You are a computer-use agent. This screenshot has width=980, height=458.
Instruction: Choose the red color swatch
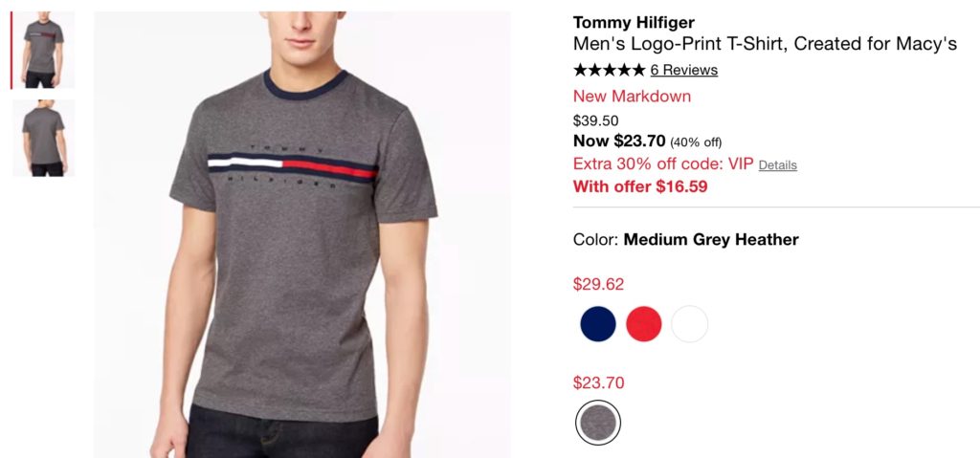(x=644, y=324)
